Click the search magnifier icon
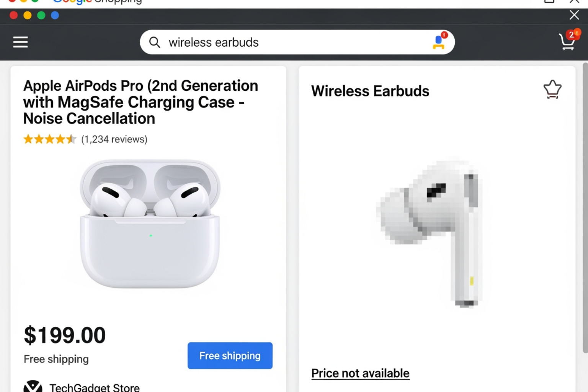The image size is (588, 392). click(155, 42)
